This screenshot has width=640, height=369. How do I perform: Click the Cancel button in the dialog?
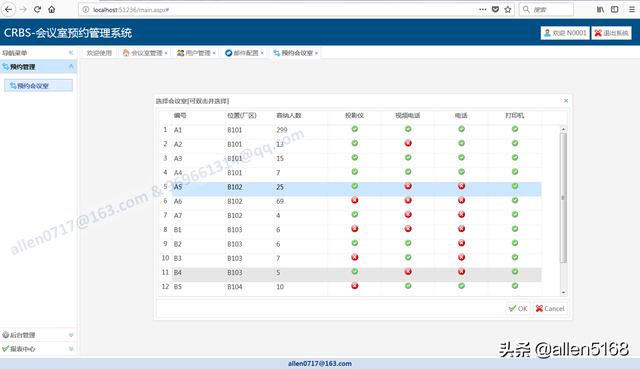[549, 309]
